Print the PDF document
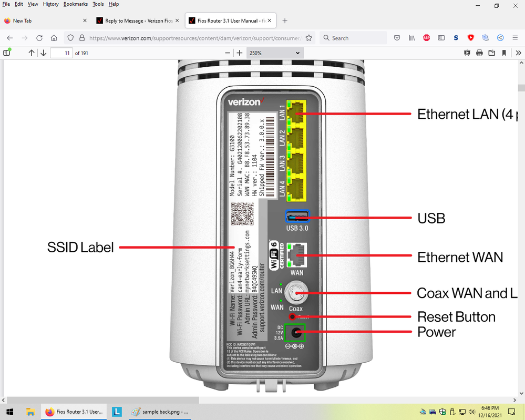 tap(479, 53)
